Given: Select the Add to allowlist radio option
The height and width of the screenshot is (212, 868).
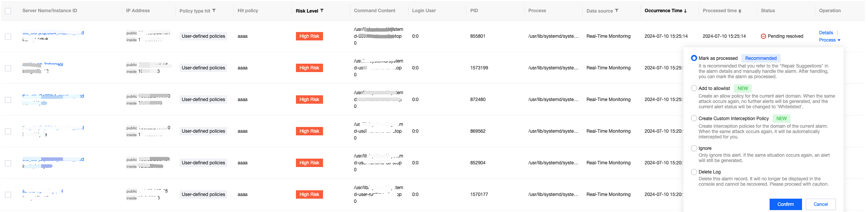Looking at the screenshot, I should pos(694,88).
